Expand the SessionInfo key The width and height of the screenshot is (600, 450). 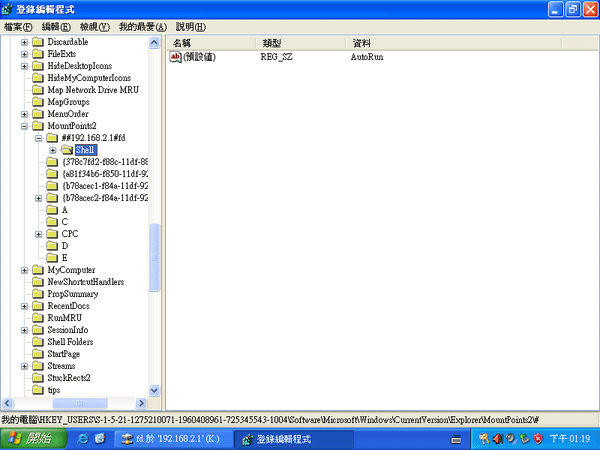(x=24, y=330)
